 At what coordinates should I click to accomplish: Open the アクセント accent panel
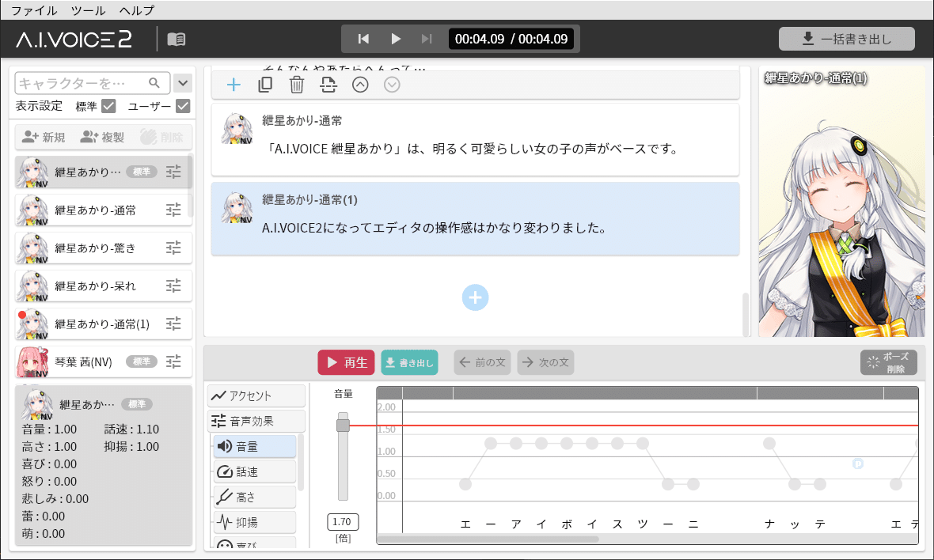256,395
